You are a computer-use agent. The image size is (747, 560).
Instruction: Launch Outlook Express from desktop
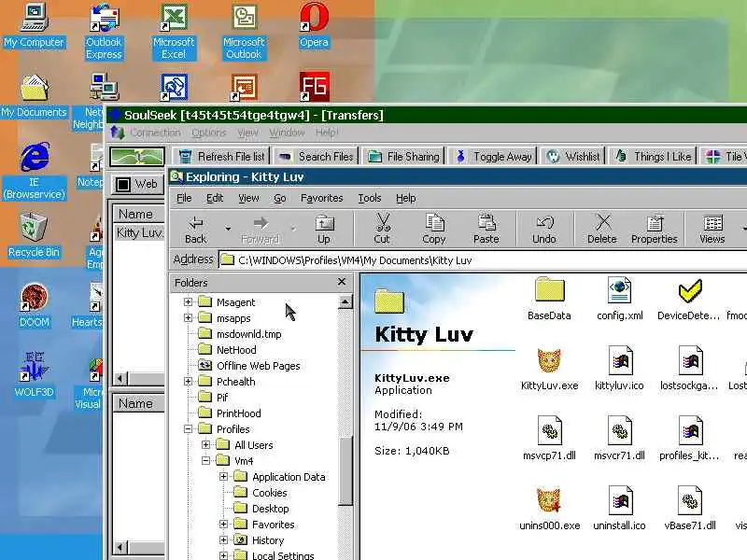[104, 31]
